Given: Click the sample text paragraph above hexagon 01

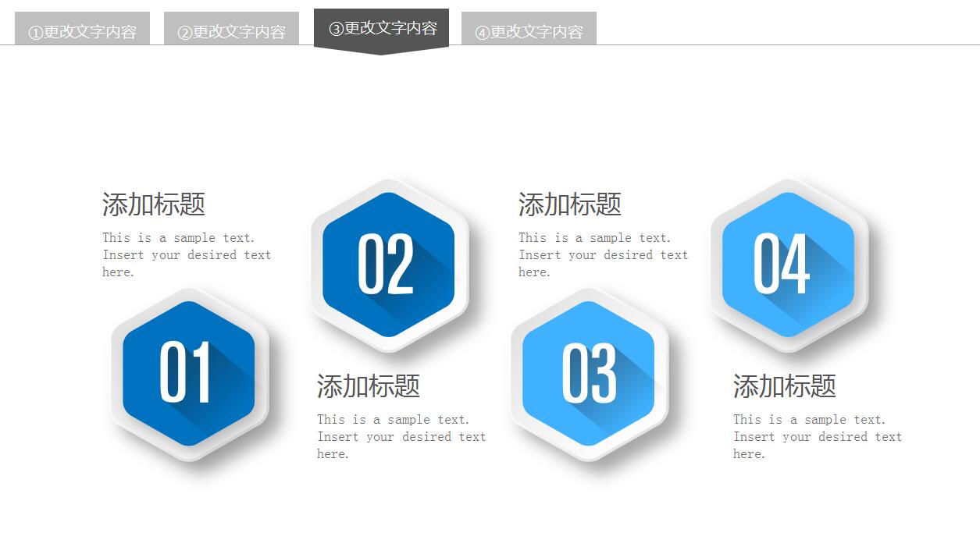Looking at the screenshot, I should [187, 255].
